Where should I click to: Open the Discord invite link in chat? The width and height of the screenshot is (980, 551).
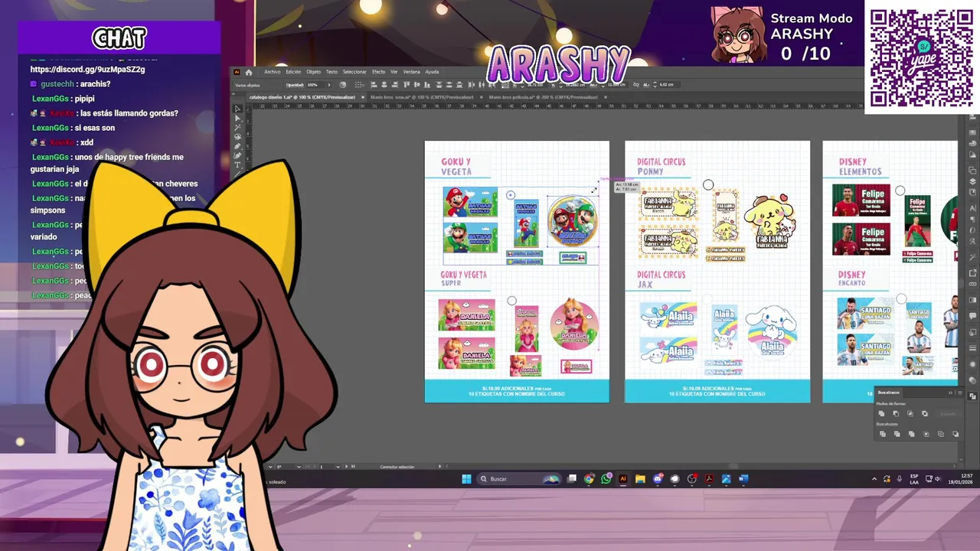pyautogui.click(x=87, y=69)
